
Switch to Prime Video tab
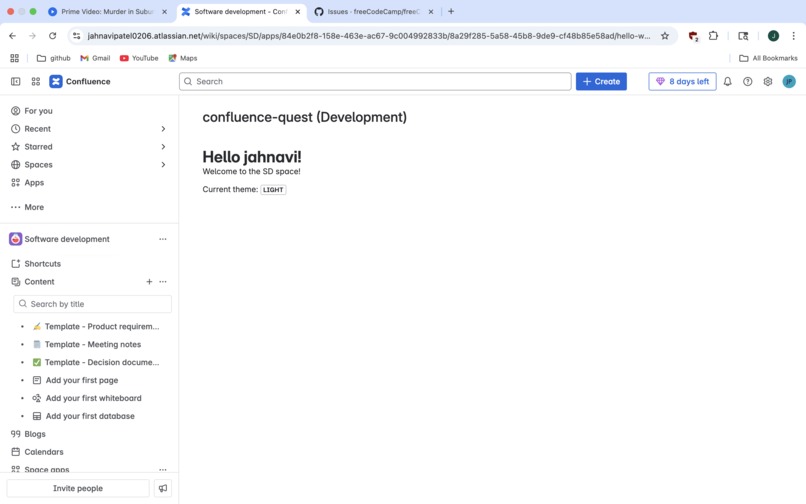tap(107, 11)
